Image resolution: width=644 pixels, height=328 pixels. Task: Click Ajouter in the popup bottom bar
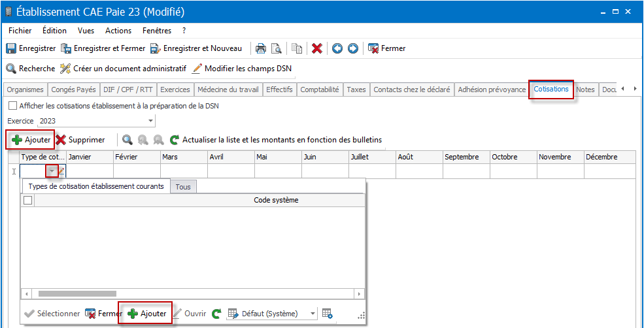click(147, 314)
